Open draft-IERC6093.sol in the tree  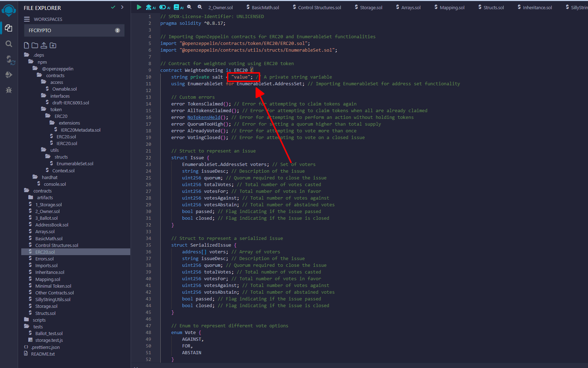click(x=70, y=103)
